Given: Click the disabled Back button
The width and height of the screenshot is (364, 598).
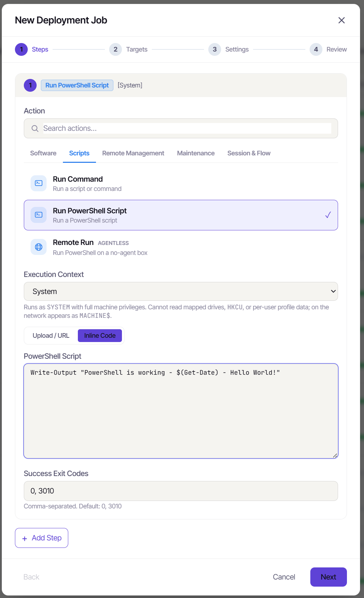Looking at the screenshot, I should [x=31, y=577].
